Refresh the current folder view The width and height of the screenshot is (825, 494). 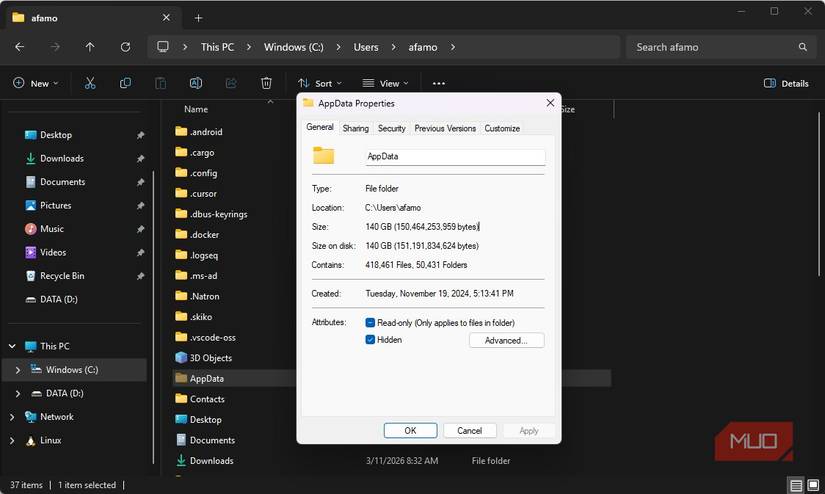[125, 47]
